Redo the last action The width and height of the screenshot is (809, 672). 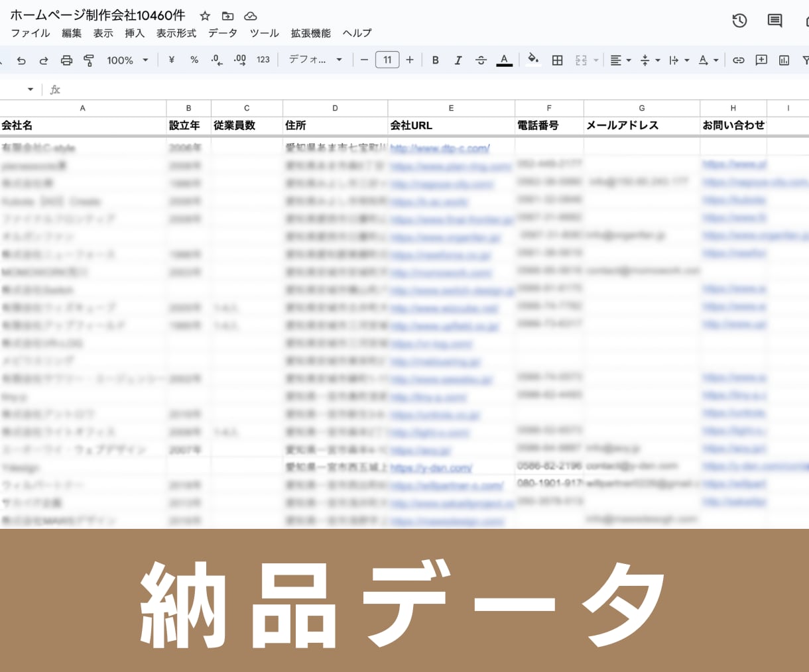(x=44, y=60)
